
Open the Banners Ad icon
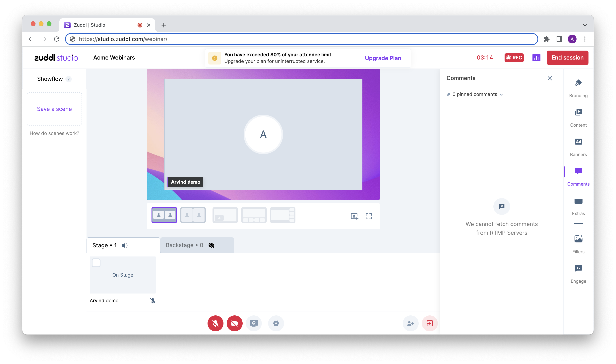tap(578, 142)
